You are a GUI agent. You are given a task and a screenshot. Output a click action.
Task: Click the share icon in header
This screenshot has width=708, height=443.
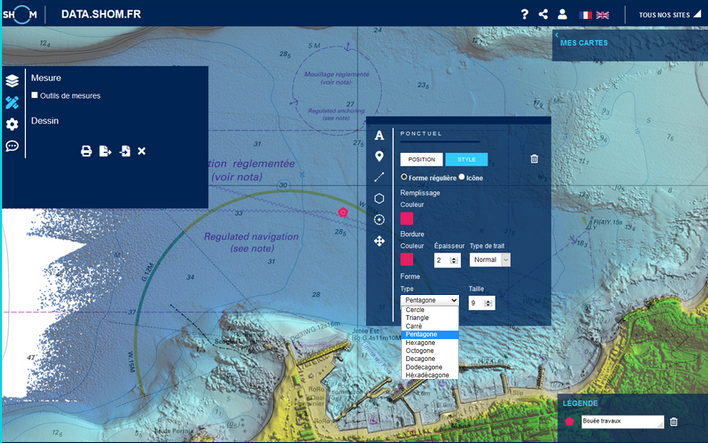pyautogui.click(x=543, y=14)
